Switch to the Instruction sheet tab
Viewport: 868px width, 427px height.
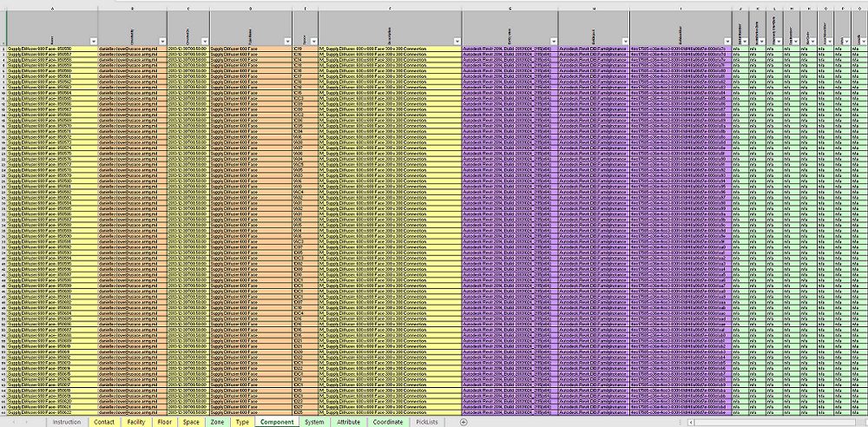click(x=67, y=422)
